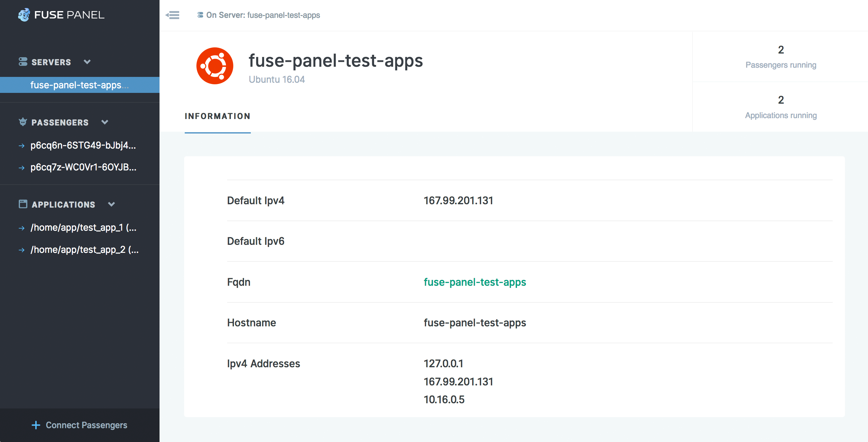Click the Servers section icon
Viewport: 868px width, 442px height.
click(x=23, y=62)
